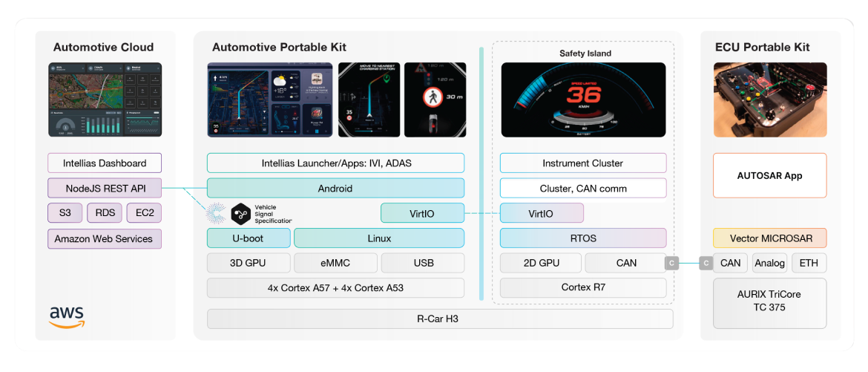Image resolution: width=868 pixels, height=372 pixels.
Task: Click the C connector on Safety Island CAN
Action: click(671, 263)
